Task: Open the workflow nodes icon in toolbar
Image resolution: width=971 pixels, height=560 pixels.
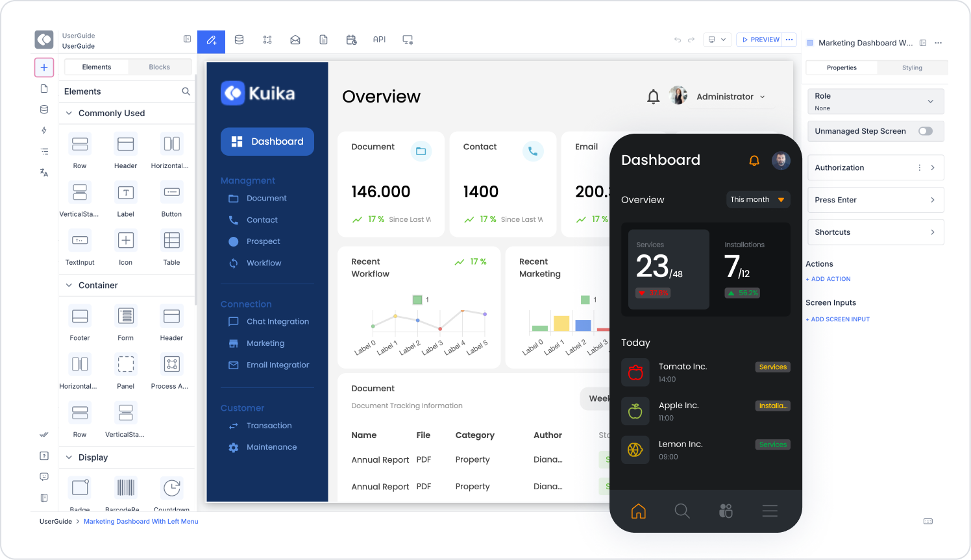Action: (267, 40)
